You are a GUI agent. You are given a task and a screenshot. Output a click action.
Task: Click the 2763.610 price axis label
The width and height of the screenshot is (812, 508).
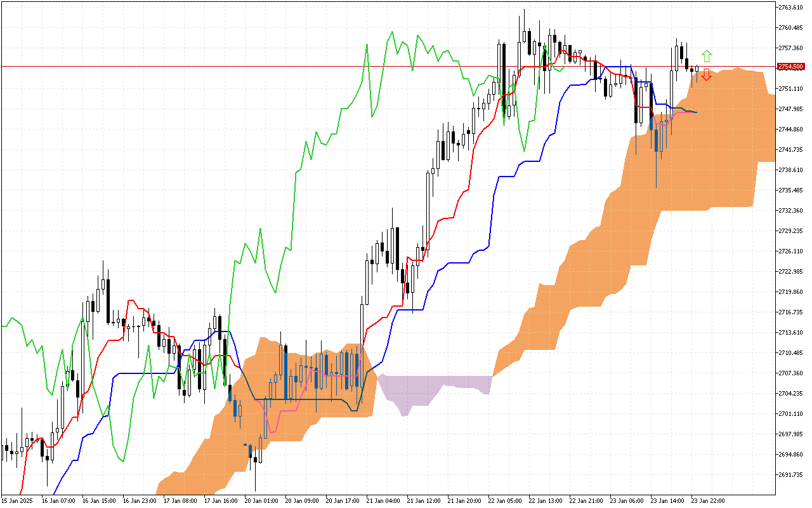tap(791, 8)
